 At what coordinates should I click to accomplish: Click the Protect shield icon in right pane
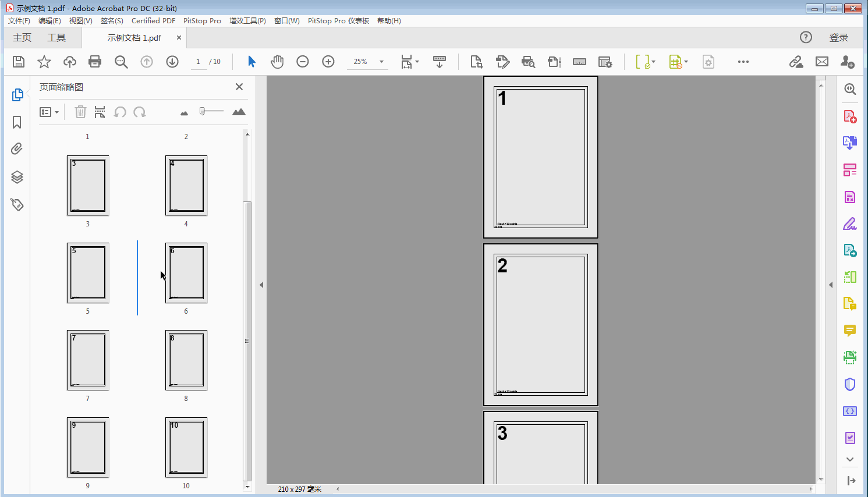pos(850,384)
